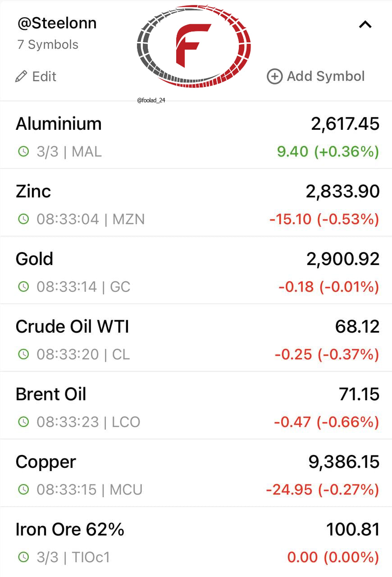Click the clock icon under Brent Oil
Viewport: 392px width, 577px height.
pos(23,422)
